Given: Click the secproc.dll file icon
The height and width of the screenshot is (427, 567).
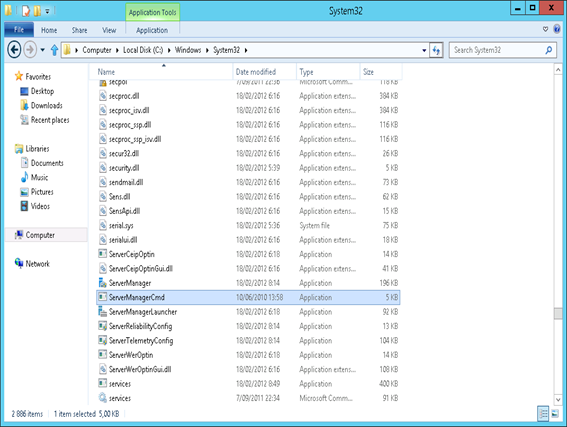Looking at the screenshot, I should click(x=103, y=95).
